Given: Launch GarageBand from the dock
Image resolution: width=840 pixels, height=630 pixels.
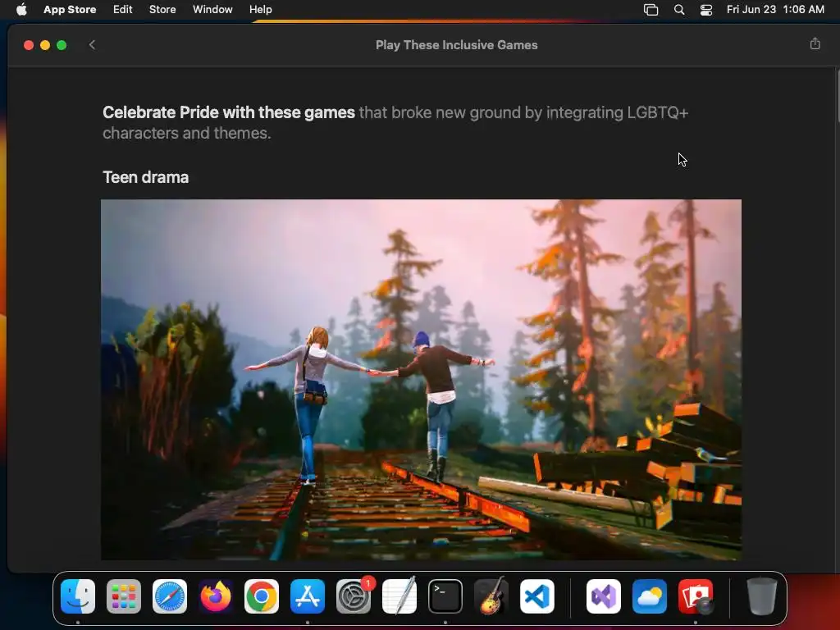Looking at the screenshot, I should (491, 596).
